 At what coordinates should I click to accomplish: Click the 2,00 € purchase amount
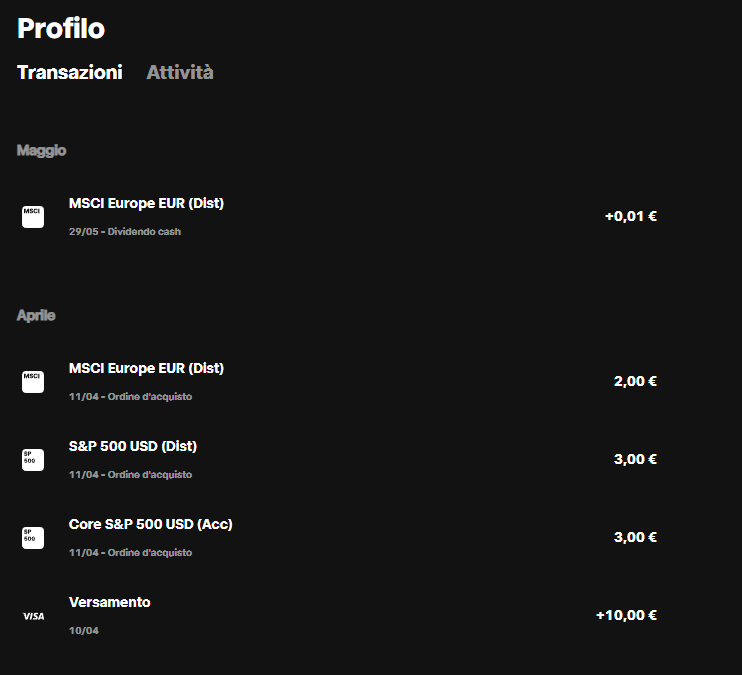click(635, 381)
